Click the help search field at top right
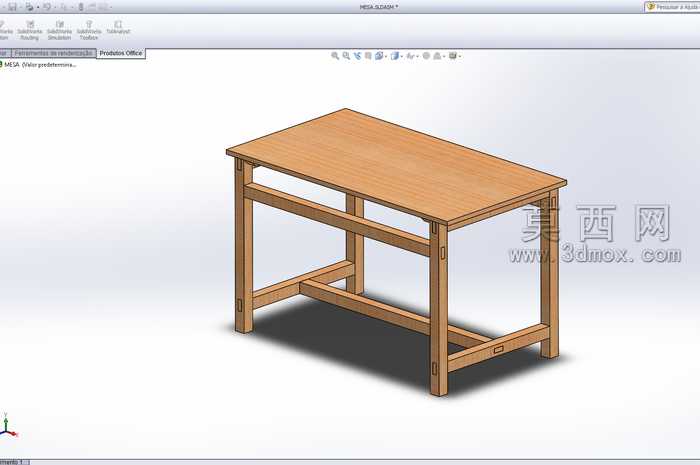The height and width of the screenshot is (465, 700). 673,7
